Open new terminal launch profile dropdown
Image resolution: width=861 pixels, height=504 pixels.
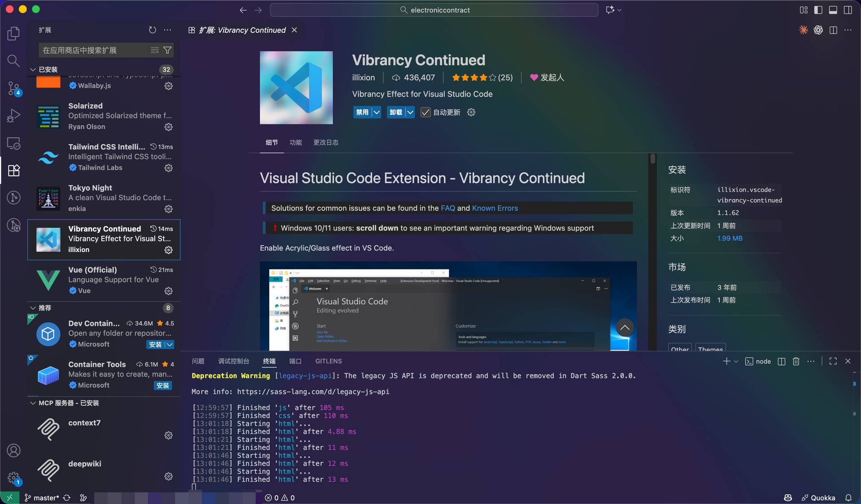click(x=736, y=361)
